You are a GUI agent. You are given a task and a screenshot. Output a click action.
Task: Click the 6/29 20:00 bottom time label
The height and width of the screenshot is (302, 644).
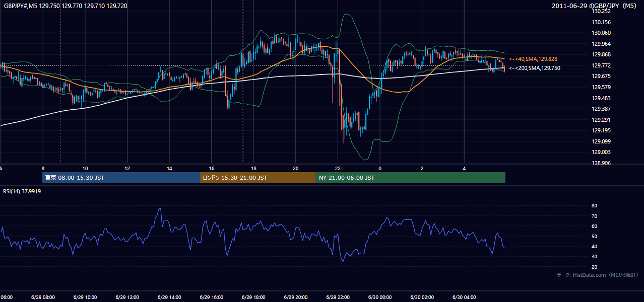(295, 297)
